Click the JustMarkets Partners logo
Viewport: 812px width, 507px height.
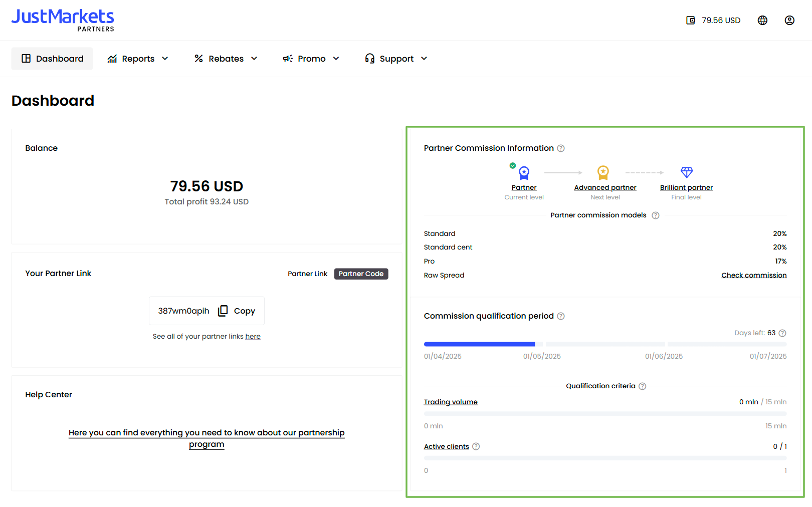pos(63,21)
